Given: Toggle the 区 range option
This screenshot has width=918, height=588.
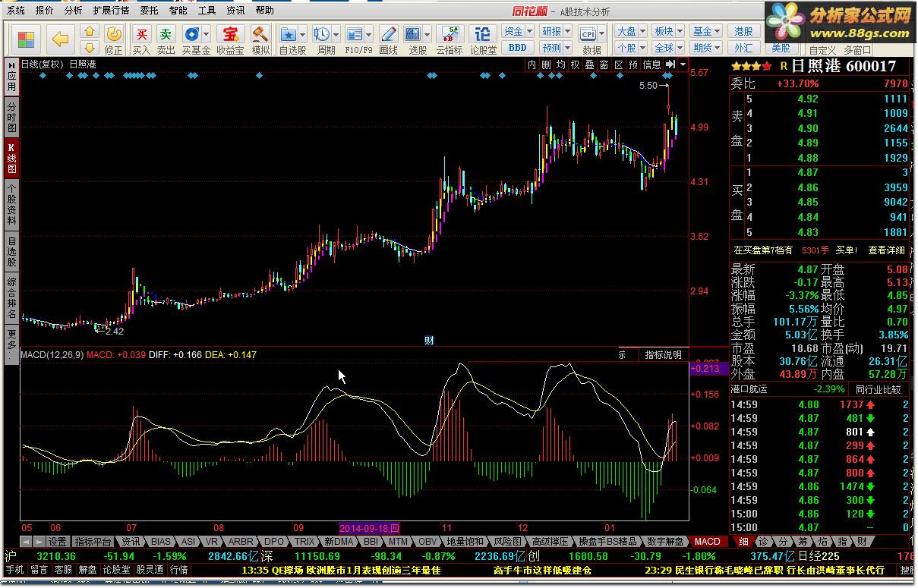Looking at the screenshot, I should tap(619, 65).
